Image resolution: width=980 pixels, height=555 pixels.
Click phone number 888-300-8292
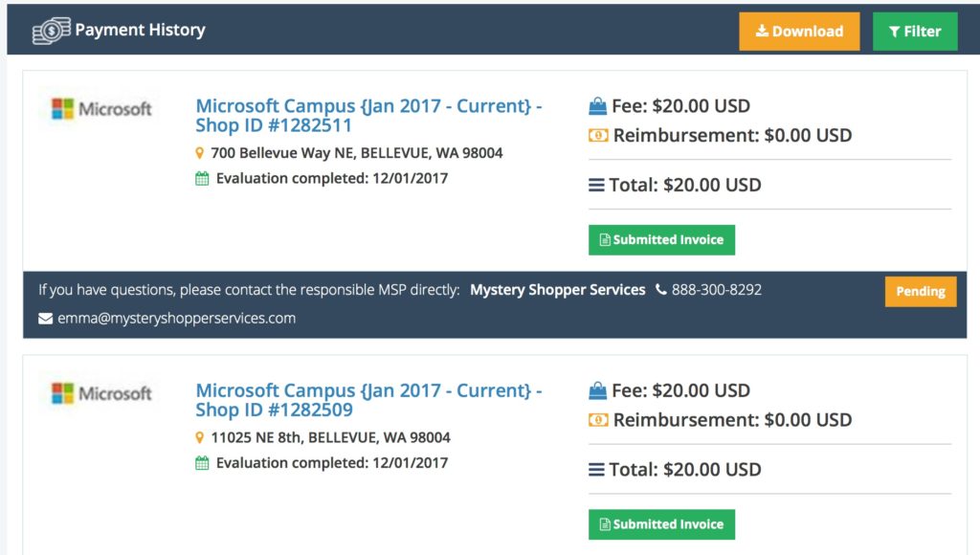(x=716, y=290)
